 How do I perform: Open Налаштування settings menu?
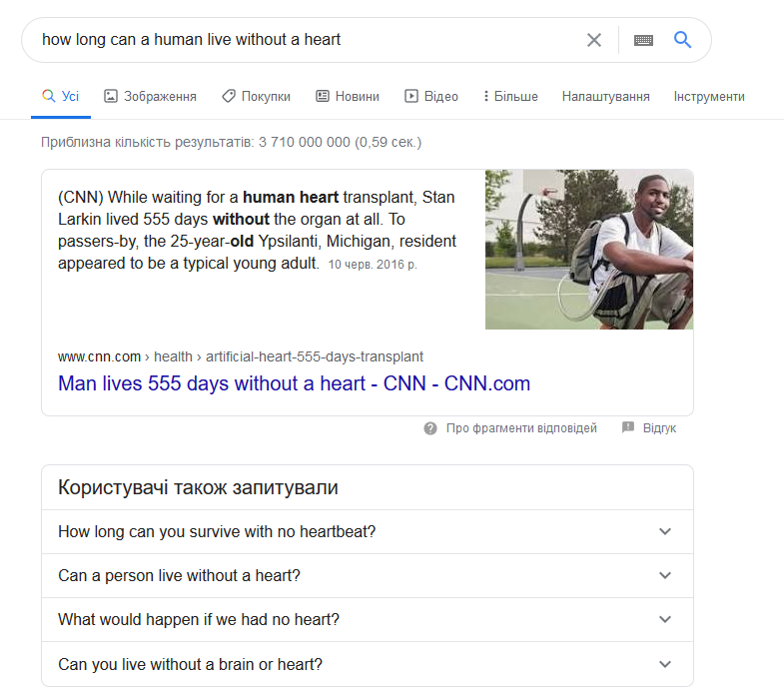(605, 97)
